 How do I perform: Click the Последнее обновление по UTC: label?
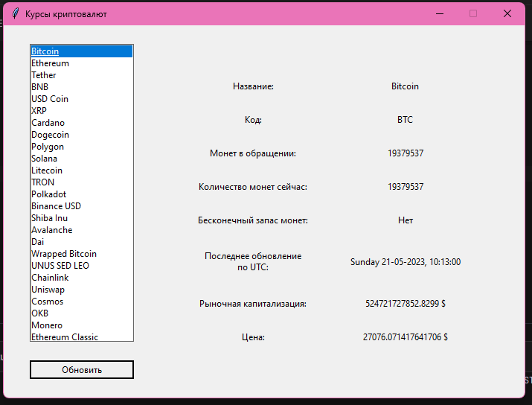(253, 261)
